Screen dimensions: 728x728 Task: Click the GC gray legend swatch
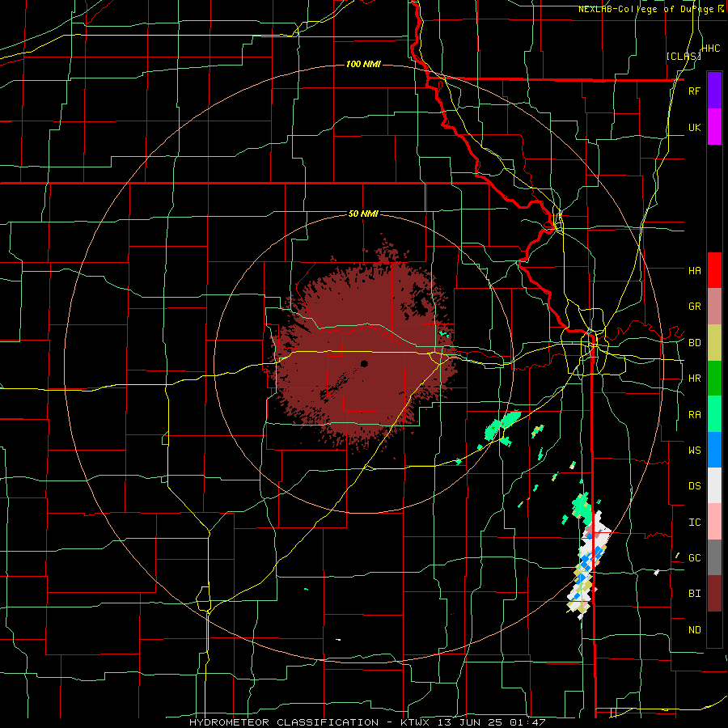(714, 557)
